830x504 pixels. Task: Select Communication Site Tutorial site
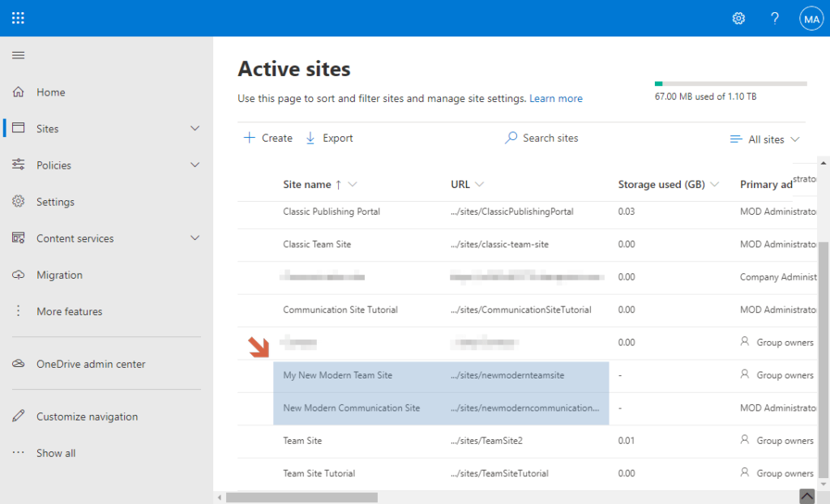340,310
